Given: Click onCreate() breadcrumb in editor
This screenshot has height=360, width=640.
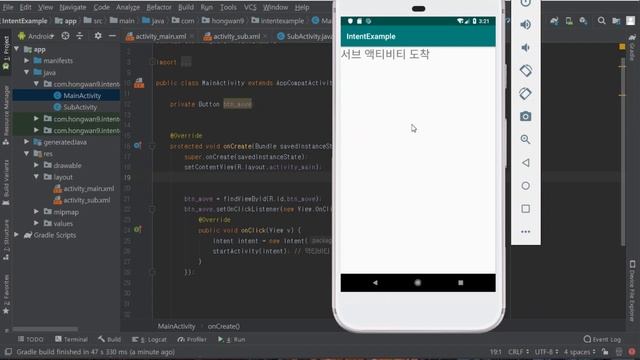Looking at the screenshot, I should [224, 326].
